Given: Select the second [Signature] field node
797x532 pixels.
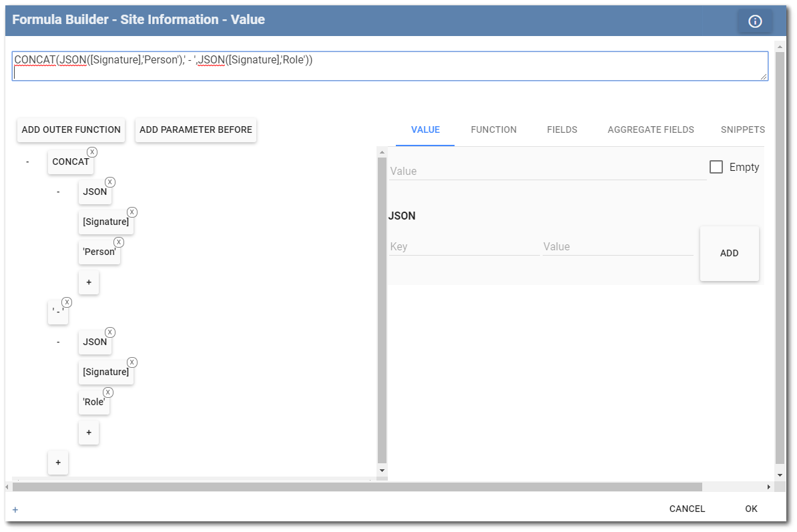Looking at the screenshot, I should pyautogui.click(x=105, y=372).
